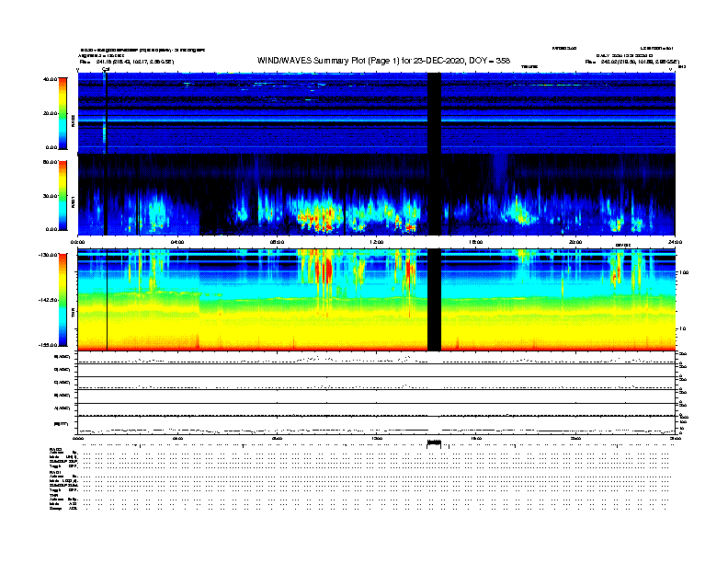This screenshot has height=563, width=728.
Task: Click the 16:00 time label below RAD1 panel
Action: [x=476, y=242]
